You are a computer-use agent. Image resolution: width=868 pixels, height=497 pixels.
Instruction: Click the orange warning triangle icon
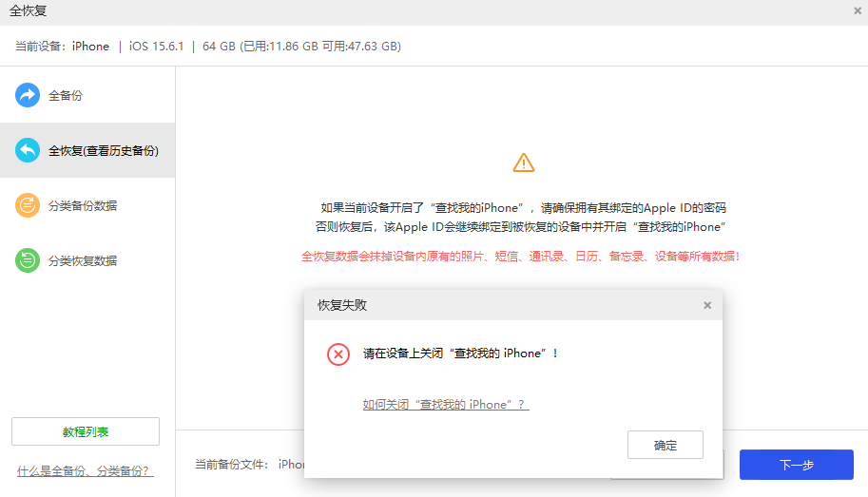[523, 162]
